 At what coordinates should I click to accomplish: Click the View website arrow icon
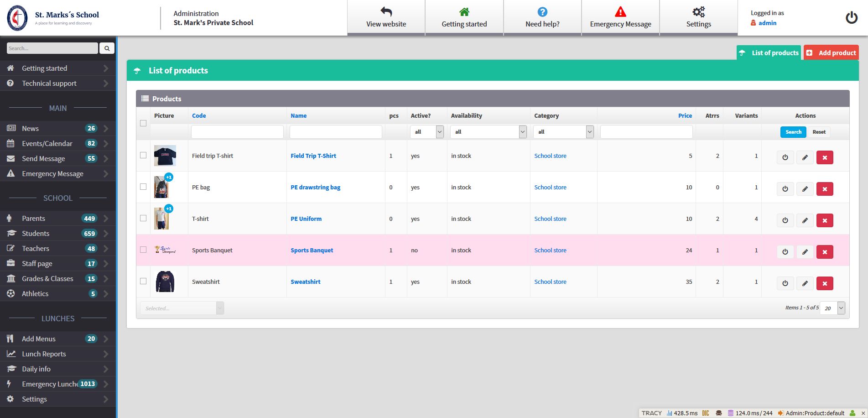pyautogui.click(x=386, y=12)
